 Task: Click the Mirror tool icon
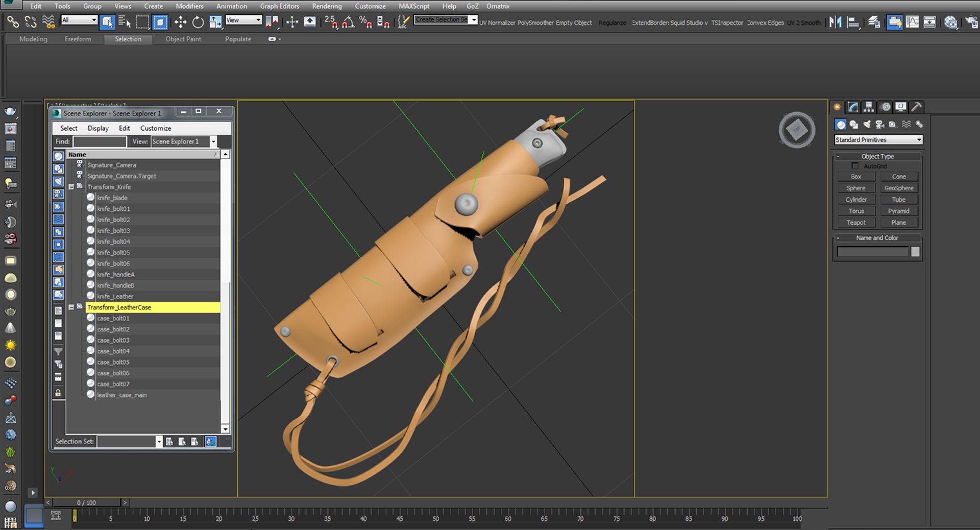(x=836, y=22)
